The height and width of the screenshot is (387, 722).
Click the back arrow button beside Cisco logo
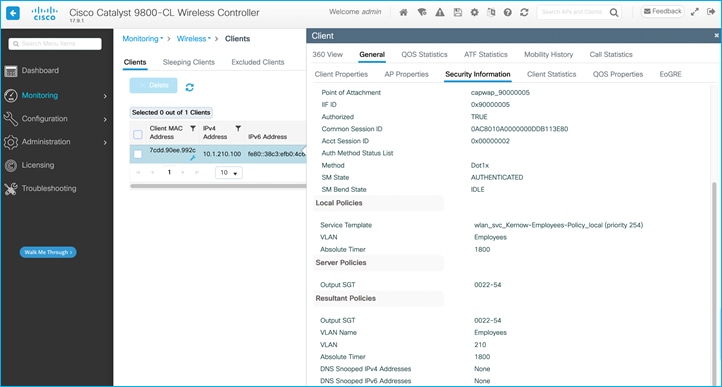click(x=13, y=13)
